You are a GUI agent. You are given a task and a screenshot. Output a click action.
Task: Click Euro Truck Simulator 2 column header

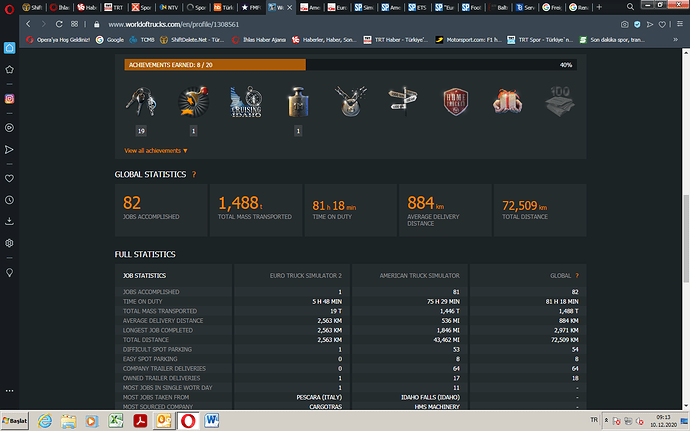point(306,276)
